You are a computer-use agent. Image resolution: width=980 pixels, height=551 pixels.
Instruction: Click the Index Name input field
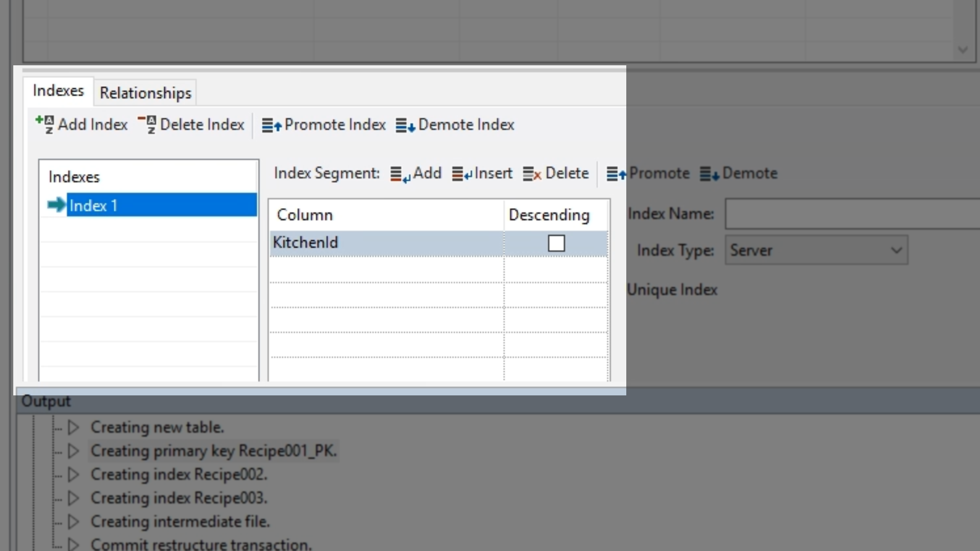click(x=852, y=214)
